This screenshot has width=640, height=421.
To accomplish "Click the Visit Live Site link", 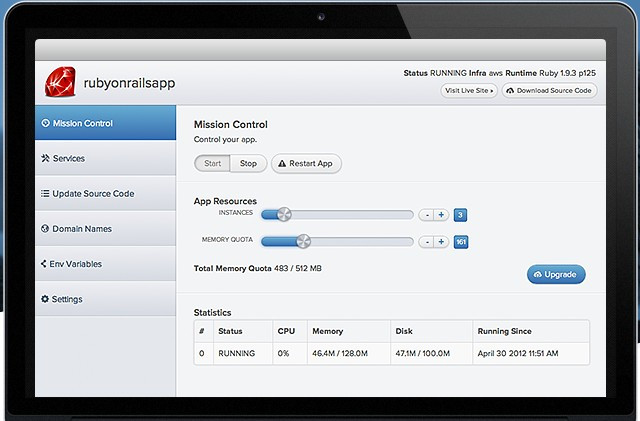I will coord(469,90).
